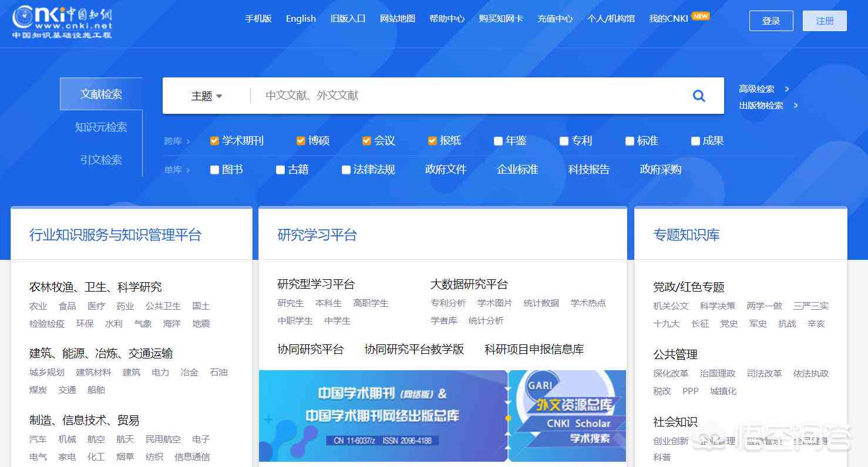Uncheck the 会议 checkbox
This screenshot has width=868, height=467.
click(366, 141)
